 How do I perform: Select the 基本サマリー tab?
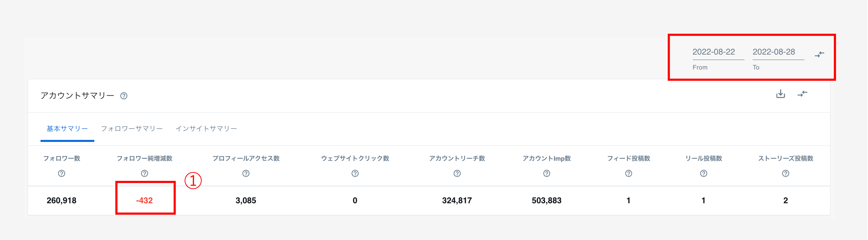pos(67,129)
